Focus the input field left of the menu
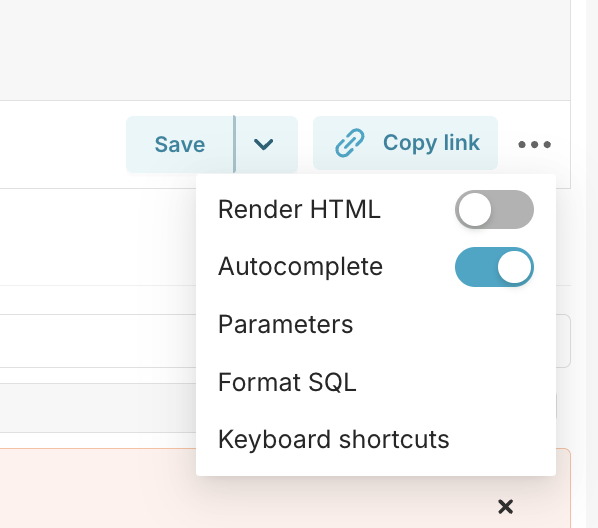Image resolution: width=598 pixels, height=528 pixels. pyautogui.click(x=98, y=341)
